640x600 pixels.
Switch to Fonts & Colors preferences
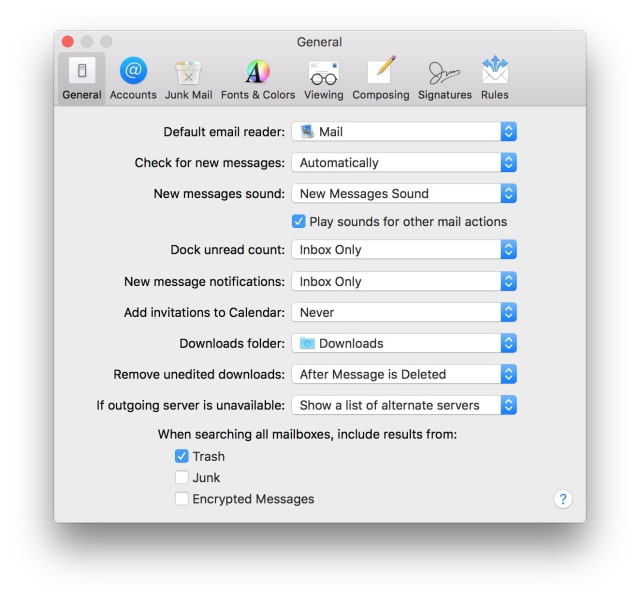pos(258,78)
